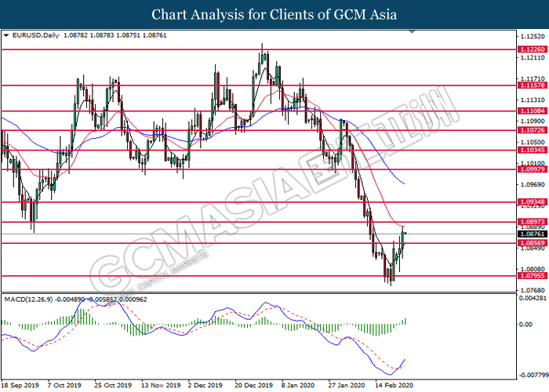Click the 1.12520 price scale value
The image size is (549, 392).
coord(533,37)
